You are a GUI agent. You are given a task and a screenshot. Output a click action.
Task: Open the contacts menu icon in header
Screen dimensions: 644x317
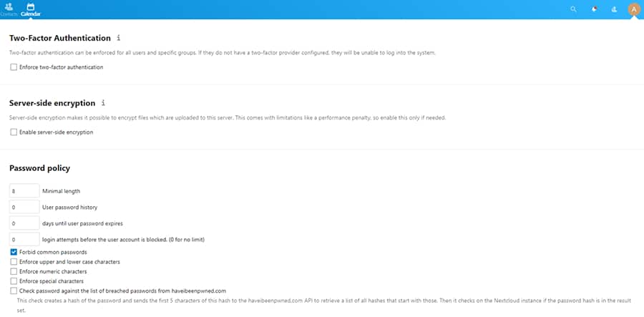[x=615, y=9]
